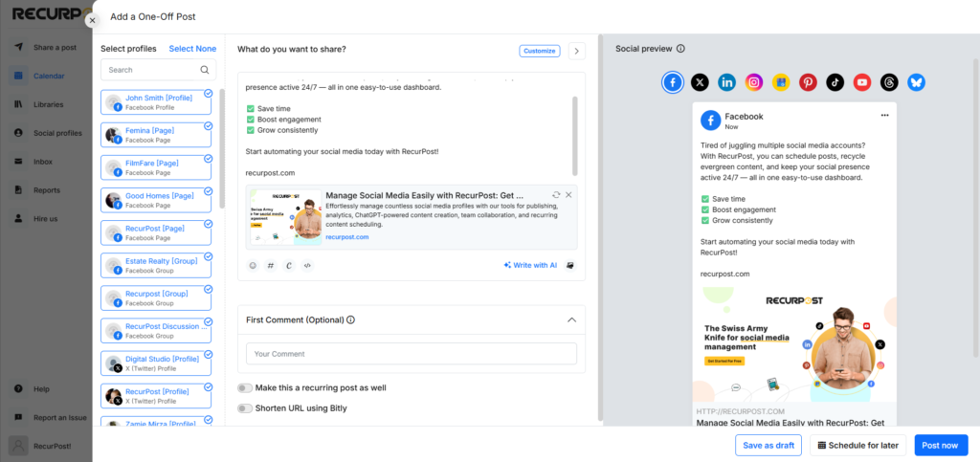Show the Instagram social preview
The image size is (980, 462).
pos(754,82)
